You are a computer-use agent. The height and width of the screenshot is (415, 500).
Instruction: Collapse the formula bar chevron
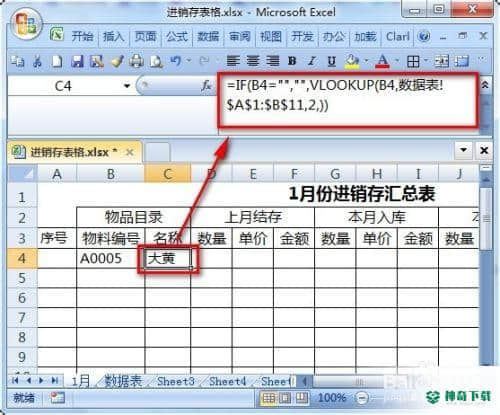485,85
